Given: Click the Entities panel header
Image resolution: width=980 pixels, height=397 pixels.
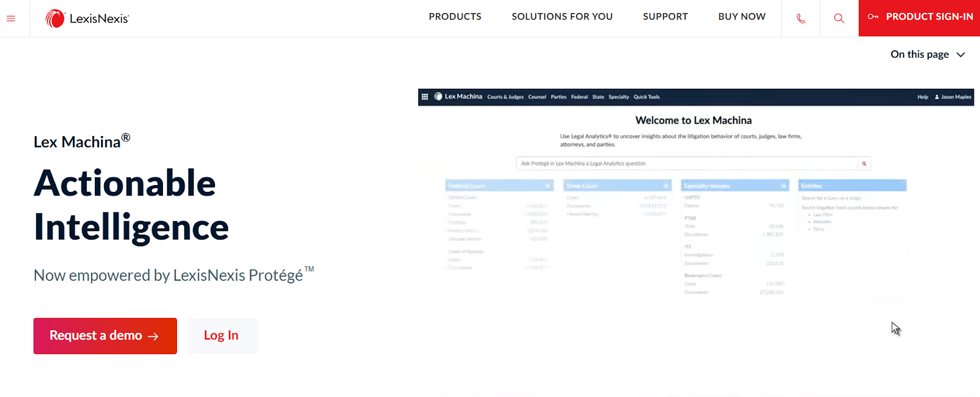Looking at the screenshot, I should click(x=853, y=186).
